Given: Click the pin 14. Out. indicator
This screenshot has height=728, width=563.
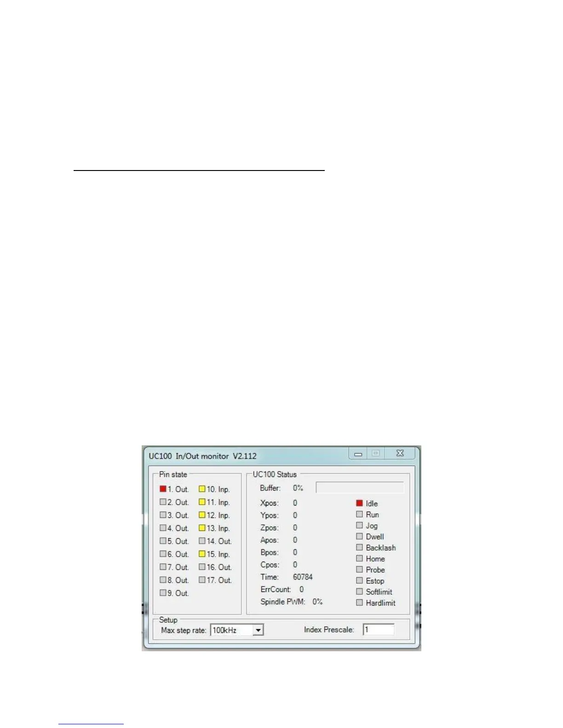Looking at the screenshot, I should coord(202,540).
